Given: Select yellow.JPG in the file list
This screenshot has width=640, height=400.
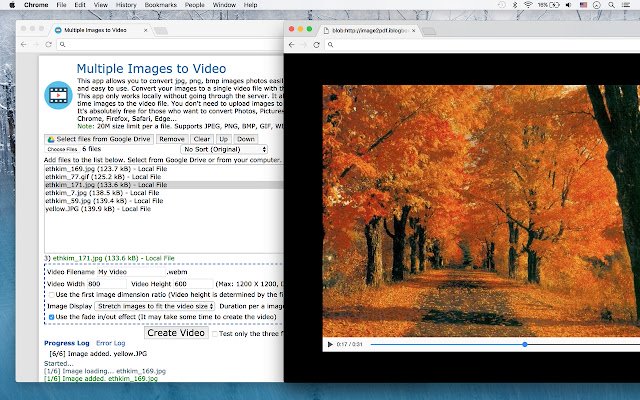Looking at the screenshot, I should click(163, 209).
